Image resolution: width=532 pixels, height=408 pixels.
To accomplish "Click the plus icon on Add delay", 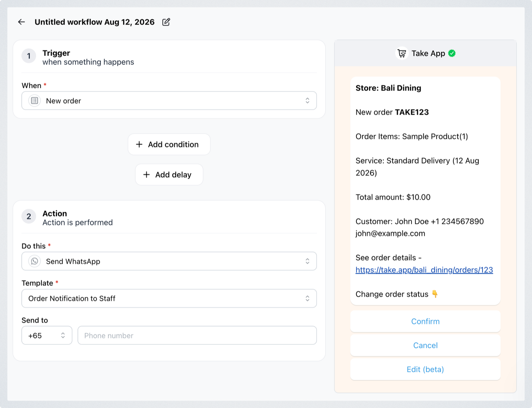I will (x=146, y=175).
